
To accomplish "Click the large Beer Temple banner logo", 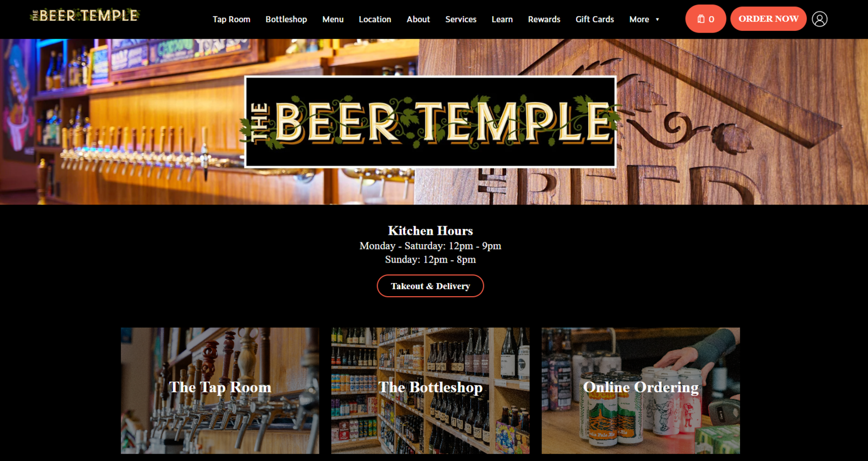I will pos(430,121).
